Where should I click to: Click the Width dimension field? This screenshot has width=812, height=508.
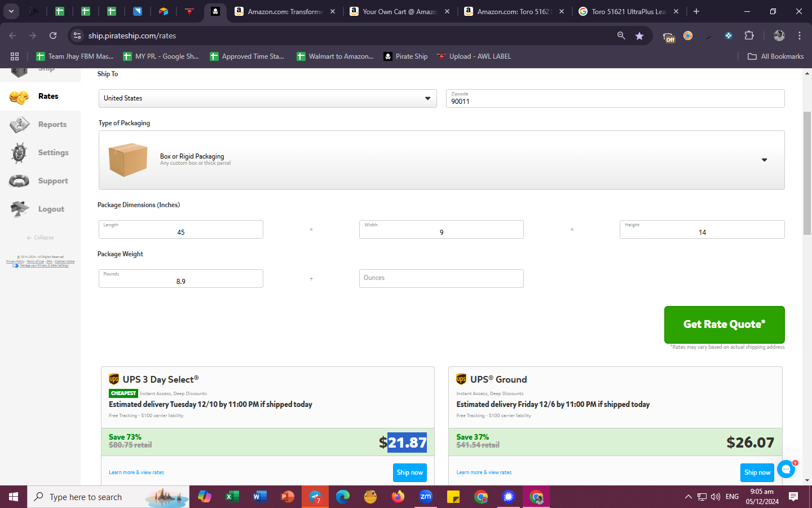[x=442, y=229]
